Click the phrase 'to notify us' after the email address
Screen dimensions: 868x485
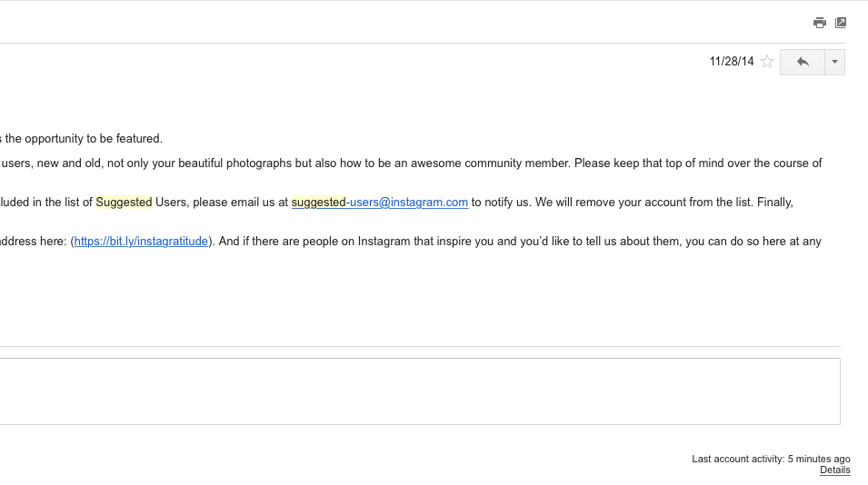(501, 203)
